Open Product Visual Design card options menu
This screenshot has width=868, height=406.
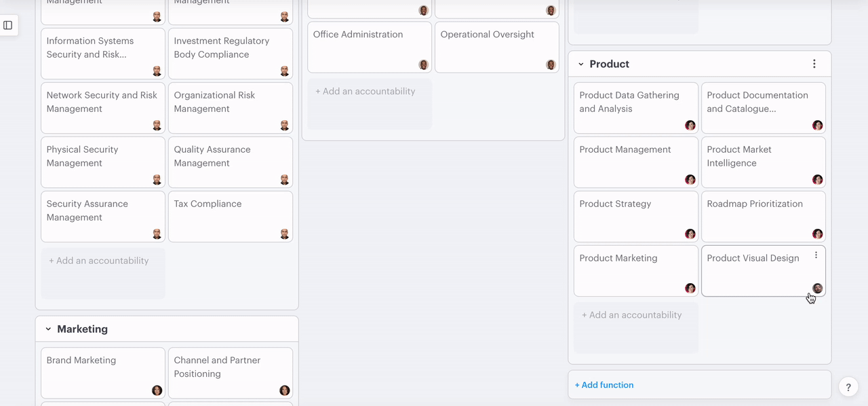click(816, 255)
